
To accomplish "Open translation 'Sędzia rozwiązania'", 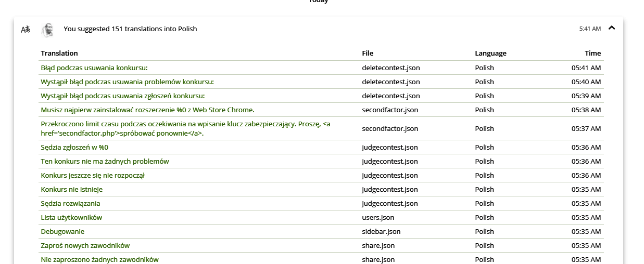I will (x=70, y=203).
